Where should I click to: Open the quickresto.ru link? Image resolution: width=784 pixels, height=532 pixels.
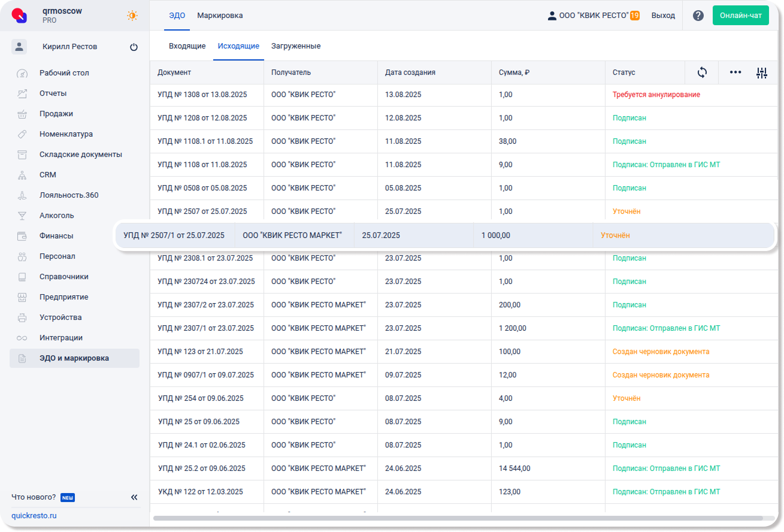coord(34,516)
